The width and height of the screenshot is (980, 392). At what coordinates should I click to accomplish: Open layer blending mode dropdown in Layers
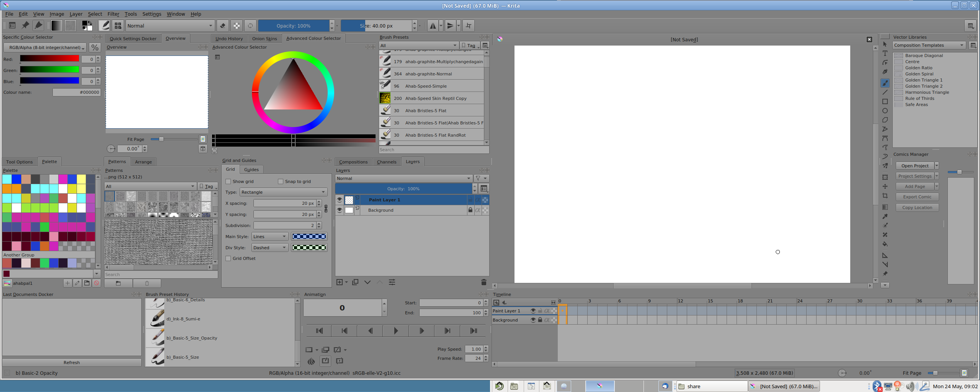click(x=403, y=178)
